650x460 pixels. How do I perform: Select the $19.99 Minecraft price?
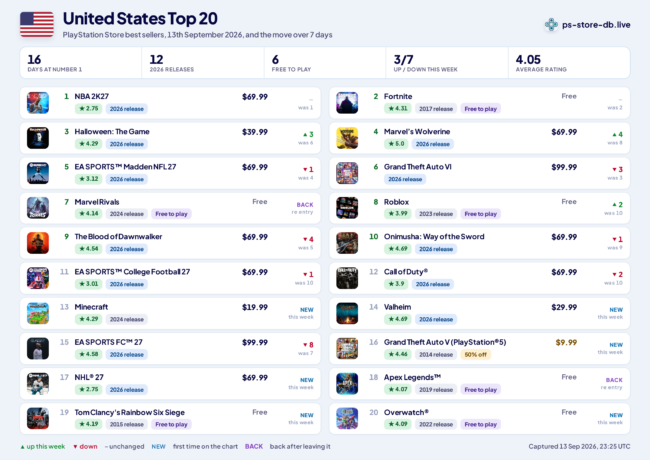tap(255, 307)
